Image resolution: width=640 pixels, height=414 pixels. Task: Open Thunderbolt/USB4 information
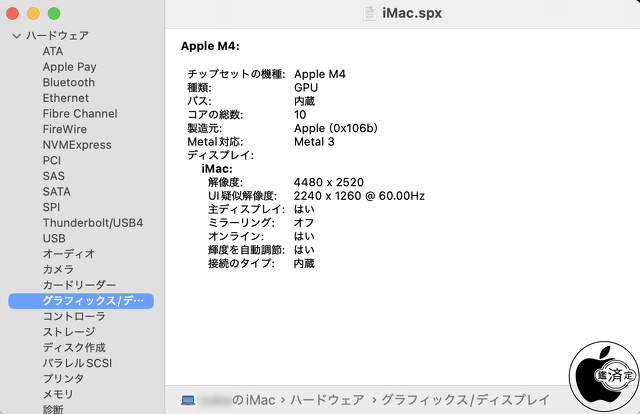[x=92, y=222]
